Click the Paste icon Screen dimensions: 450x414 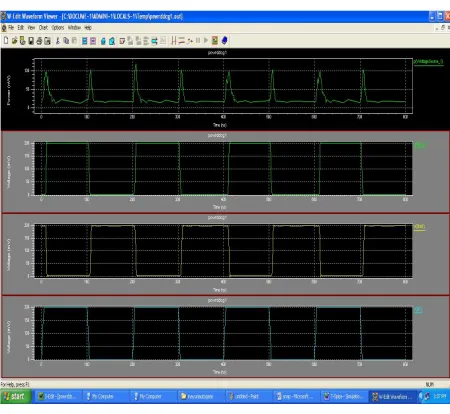tap(74, 41)
